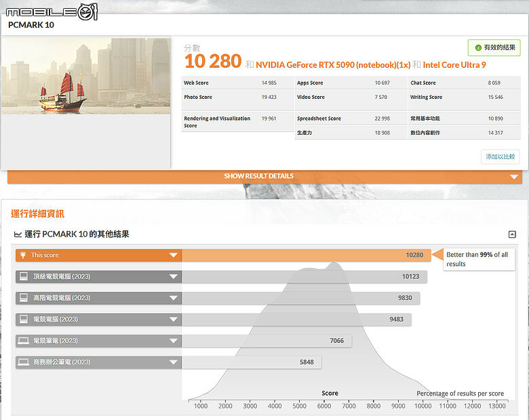Expand SHOW RESULT DETAILS arrow
Screen dimensions: 529x420
click(514, 177)
